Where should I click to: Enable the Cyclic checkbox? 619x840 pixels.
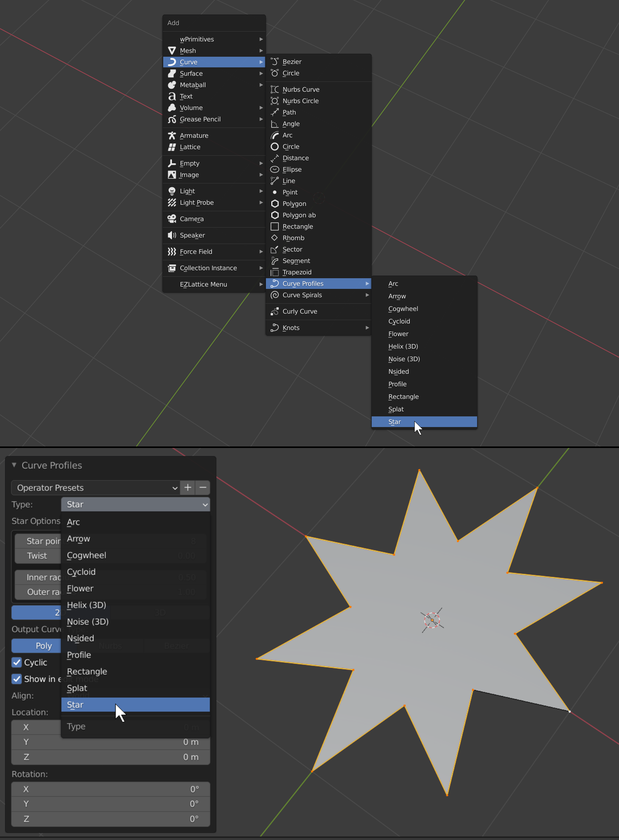(x=16, y=662)
